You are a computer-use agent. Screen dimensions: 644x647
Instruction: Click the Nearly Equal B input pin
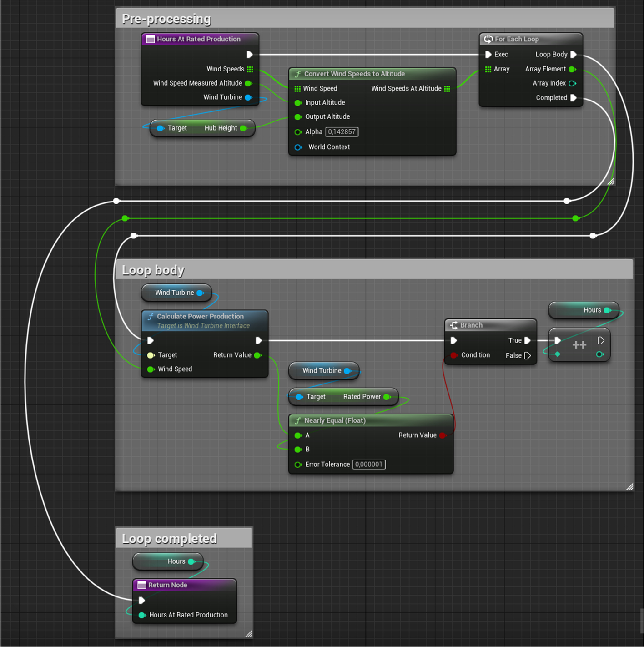[x=298, y=450]
